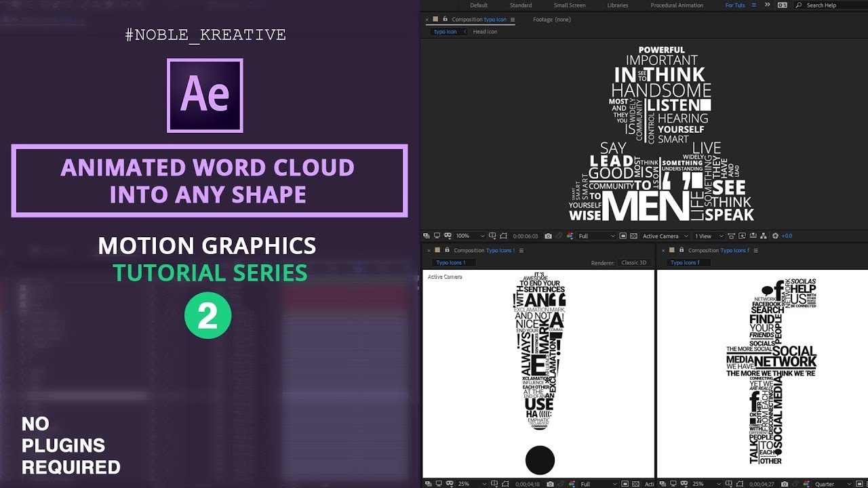This screenshot has width=868, height=488.
Task: Click the channel and color management icon
Action: tap(572, 236)
